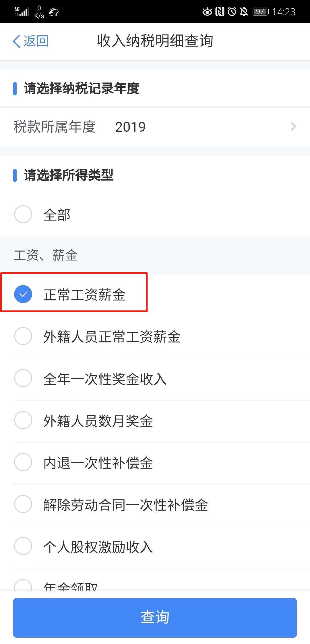Open the 税款所属年度 year chevron
The height and width of the screenshot is (644, 310).
click(293, 126)
